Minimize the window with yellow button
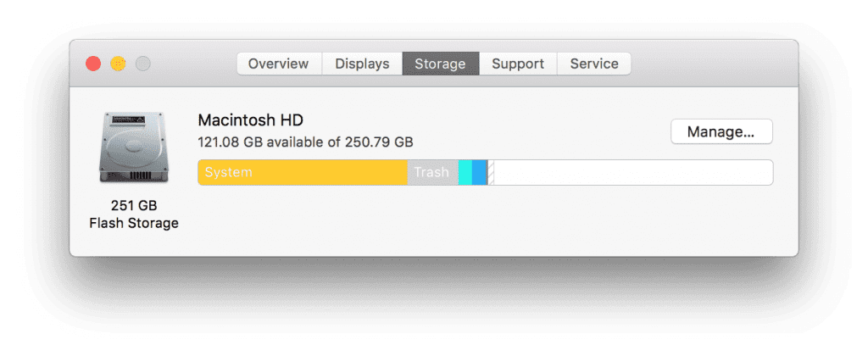 pyautogui.click(x=118, y=64)
